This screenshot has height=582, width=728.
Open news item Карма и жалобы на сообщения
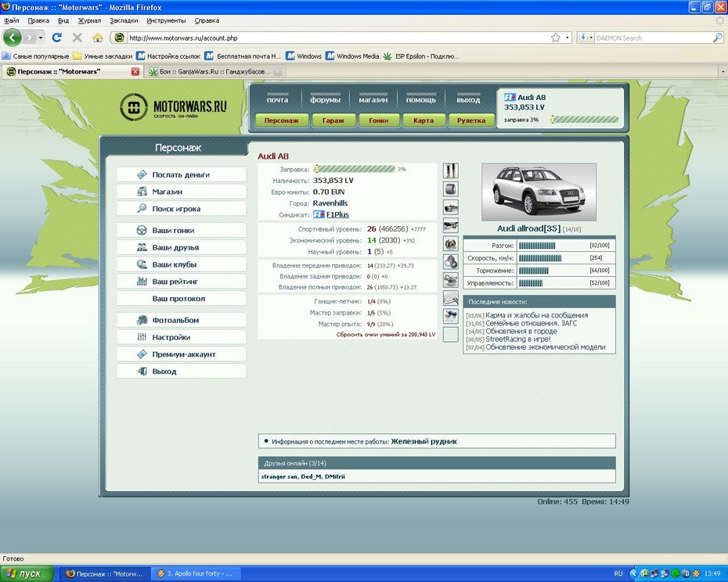[x=537, y=315]
